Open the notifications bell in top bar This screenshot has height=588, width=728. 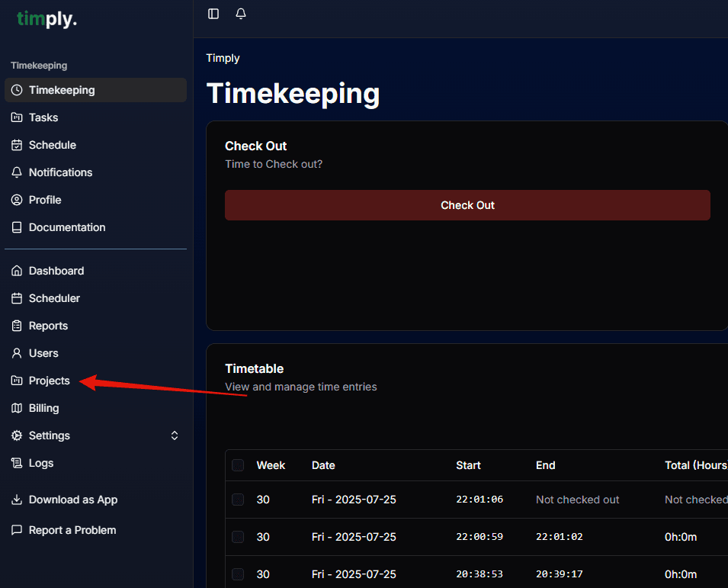(240, 14)
